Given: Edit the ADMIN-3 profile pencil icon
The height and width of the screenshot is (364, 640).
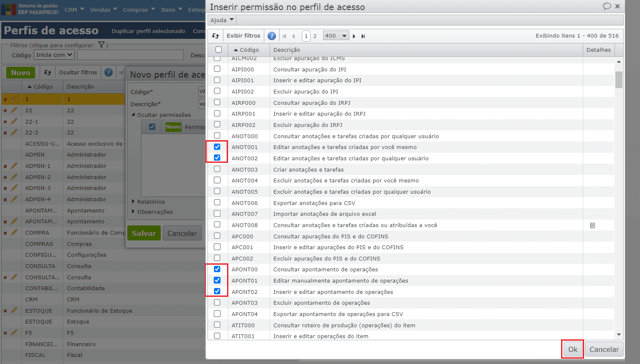Looking at the screenshot, I should 14,188.
